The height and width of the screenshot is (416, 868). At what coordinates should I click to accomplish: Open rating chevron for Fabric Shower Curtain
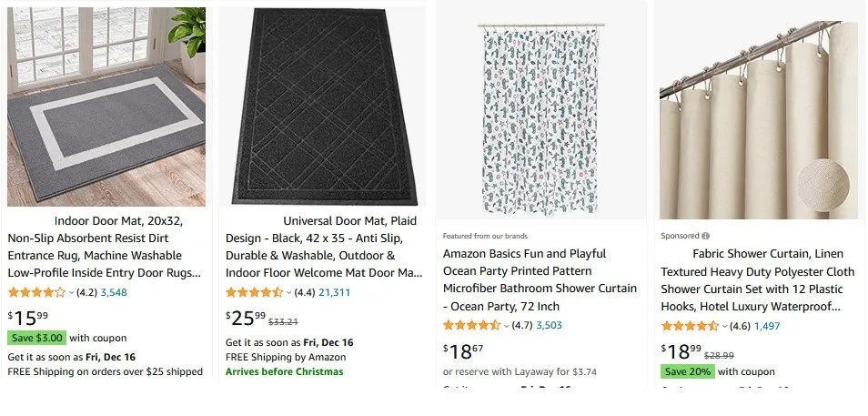(724, 327)
